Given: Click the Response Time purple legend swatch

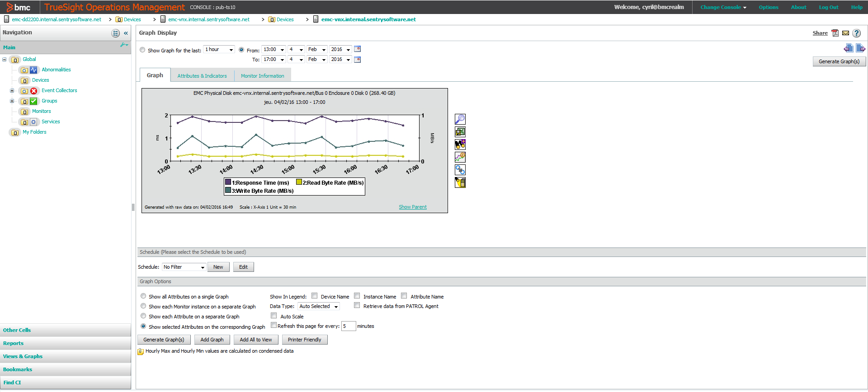Looking at the screenshot, I should [x=228, y=182].
